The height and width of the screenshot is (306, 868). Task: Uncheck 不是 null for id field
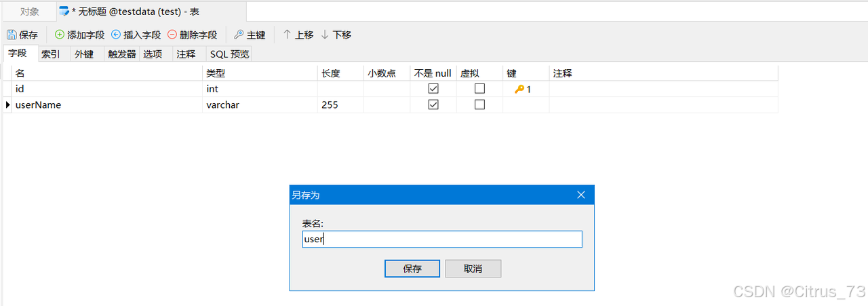click(x=433, y=89)
